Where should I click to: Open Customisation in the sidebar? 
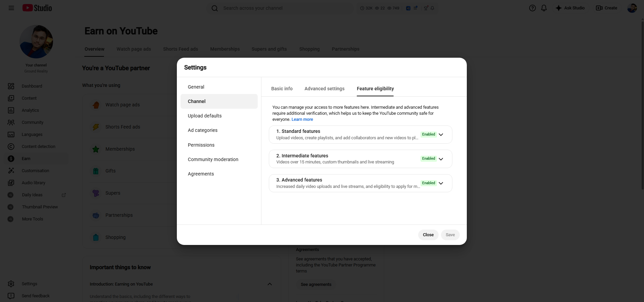point(36,171)
